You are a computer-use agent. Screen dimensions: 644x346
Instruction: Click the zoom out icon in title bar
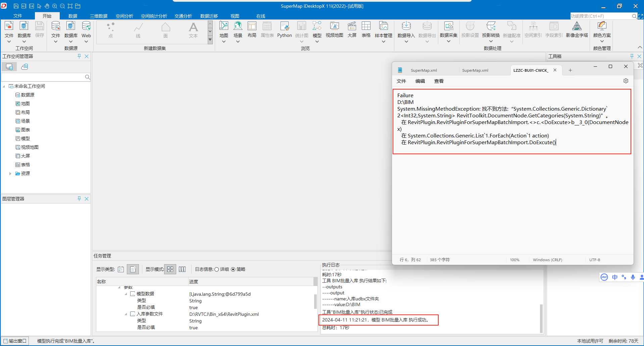pos(62,6)
